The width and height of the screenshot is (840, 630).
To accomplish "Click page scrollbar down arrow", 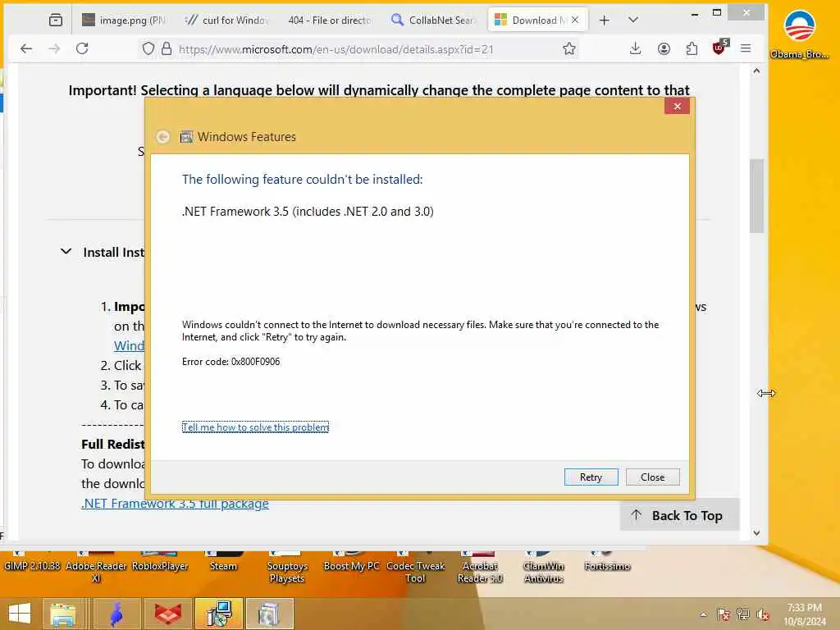I will [756, 533].
